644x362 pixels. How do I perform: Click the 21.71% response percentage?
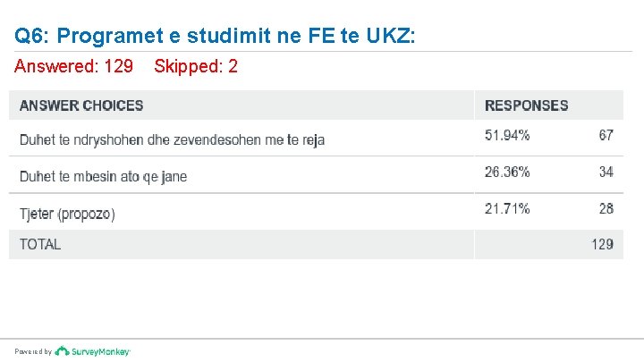pos(507,209)
